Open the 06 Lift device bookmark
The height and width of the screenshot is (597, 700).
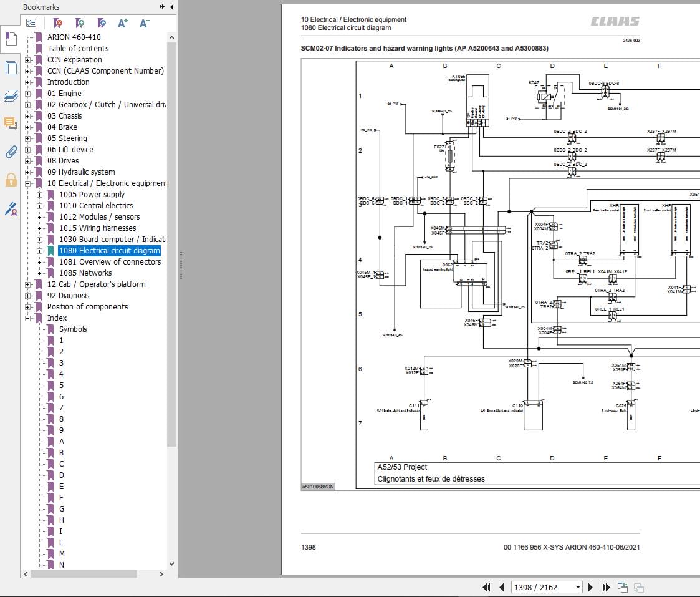point(70,150)
